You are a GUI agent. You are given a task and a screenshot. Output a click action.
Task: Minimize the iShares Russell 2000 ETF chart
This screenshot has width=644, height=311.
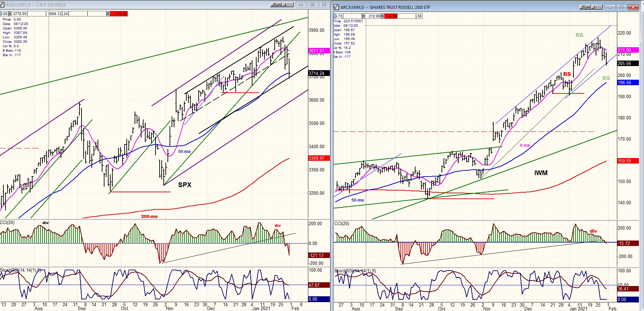click(x=610, y=7)
